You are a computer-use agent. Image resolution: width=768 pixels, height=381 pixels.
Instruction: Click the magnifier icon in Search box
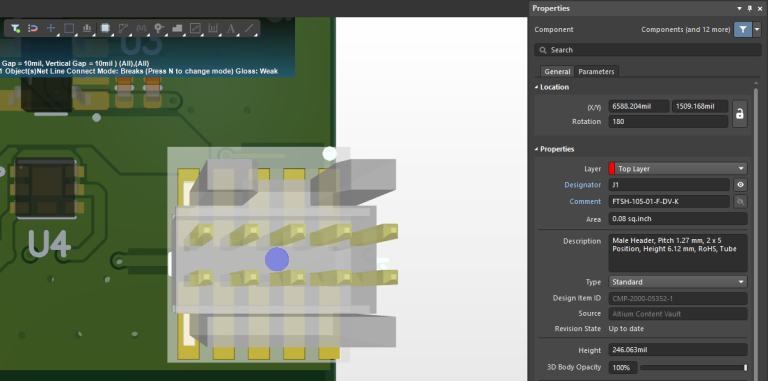pyautogui.click(x=542, y=50)
